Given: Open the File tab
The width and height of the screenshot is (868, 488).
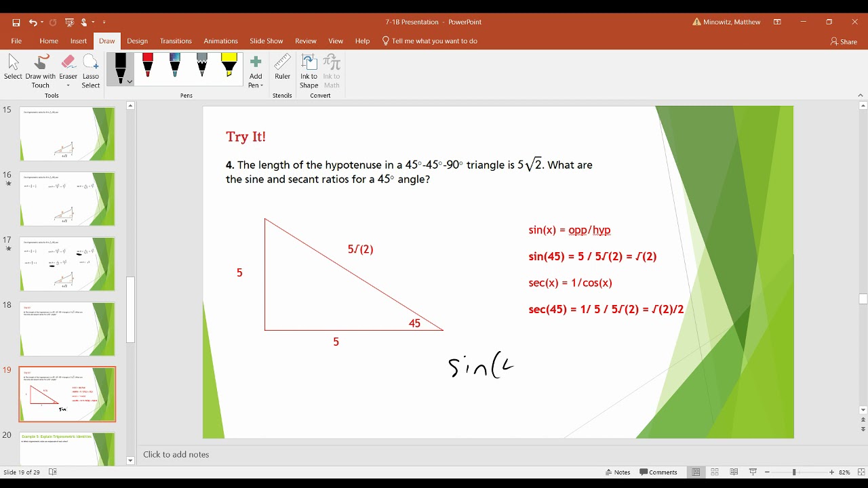Looking at the screenshot, I should click(x=16, y=41).
